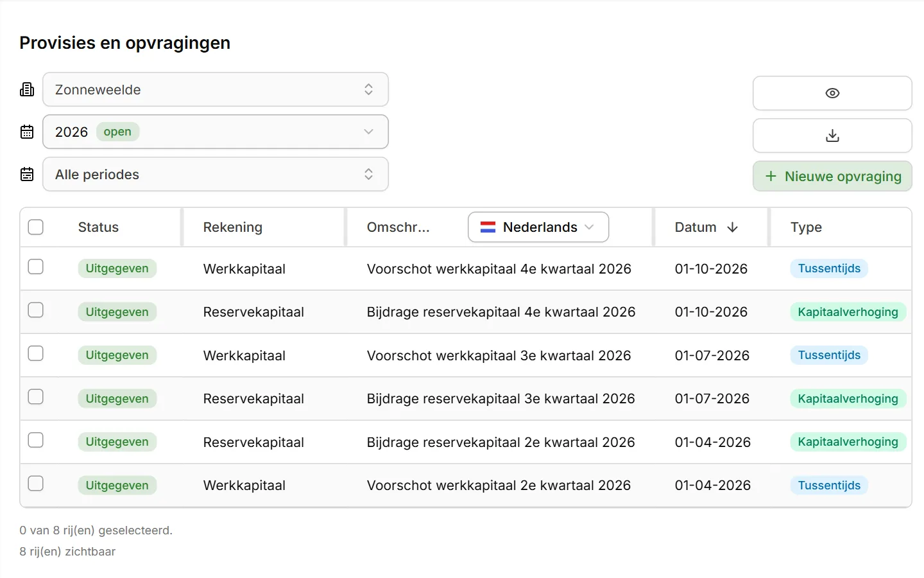This screenshot has height=578, width=924.
Task: Check the row Voorschot werkkapitaal 3e kwartaal 2026
Action: point(36,353)
